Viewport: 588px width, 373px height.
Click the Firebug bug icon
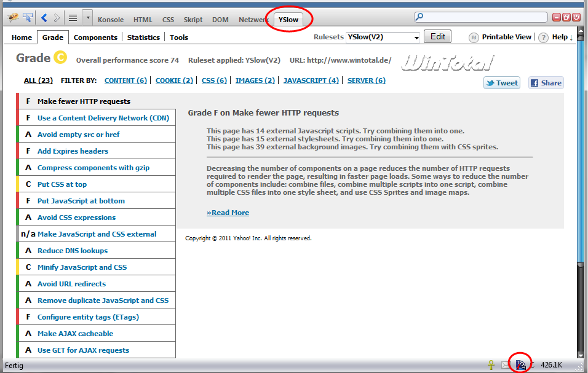(13, 17)
